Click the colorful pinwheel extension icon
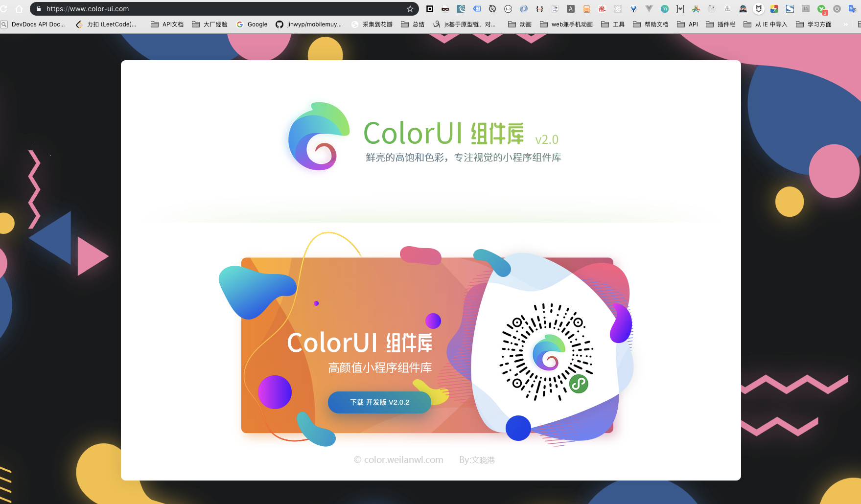The height and width of the screenshot is (504, 861). click(696, 9)
